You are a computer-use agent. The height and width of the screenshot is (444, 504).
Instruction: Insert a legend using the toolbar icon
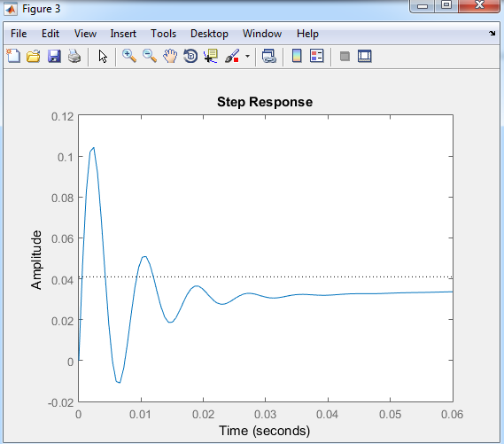316,56
